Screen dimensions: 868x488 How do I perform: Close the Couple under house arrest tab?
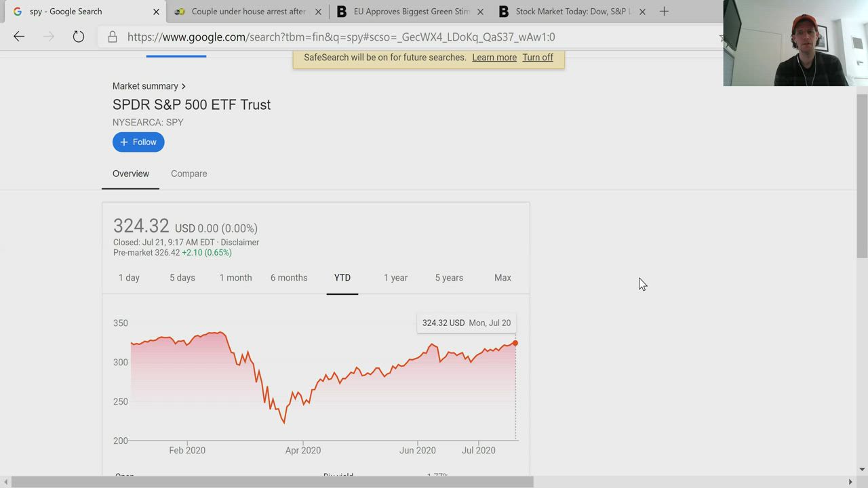318,12
